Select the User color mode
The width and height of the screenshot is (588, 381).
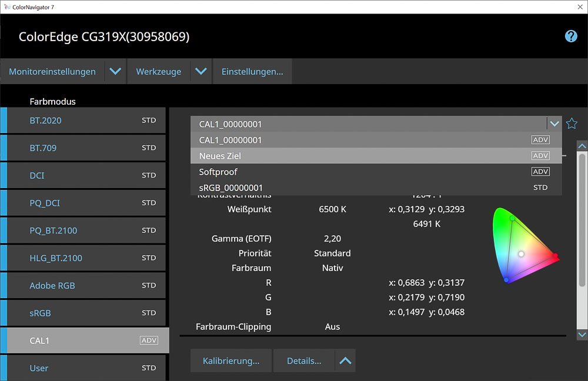(x=86, y=368)
